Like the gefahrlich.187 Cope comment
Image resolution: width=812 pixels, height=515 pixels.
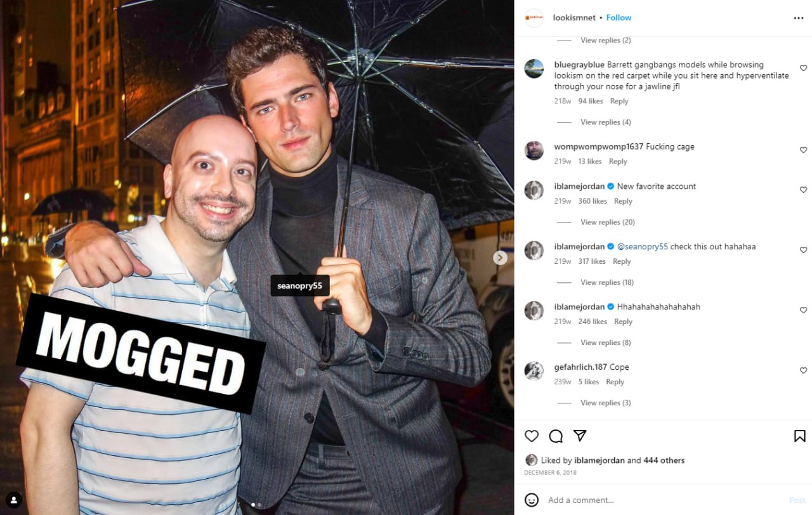(803, 370)
